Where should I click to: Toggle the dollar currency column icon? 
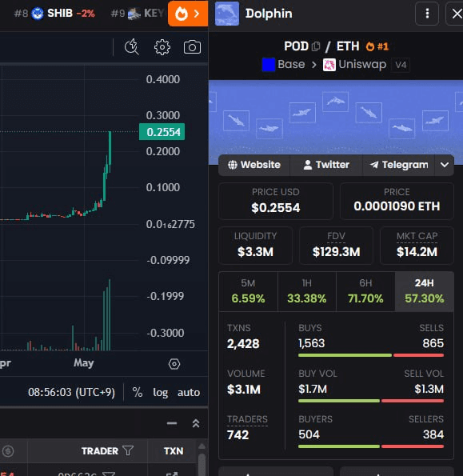point(8,451)
